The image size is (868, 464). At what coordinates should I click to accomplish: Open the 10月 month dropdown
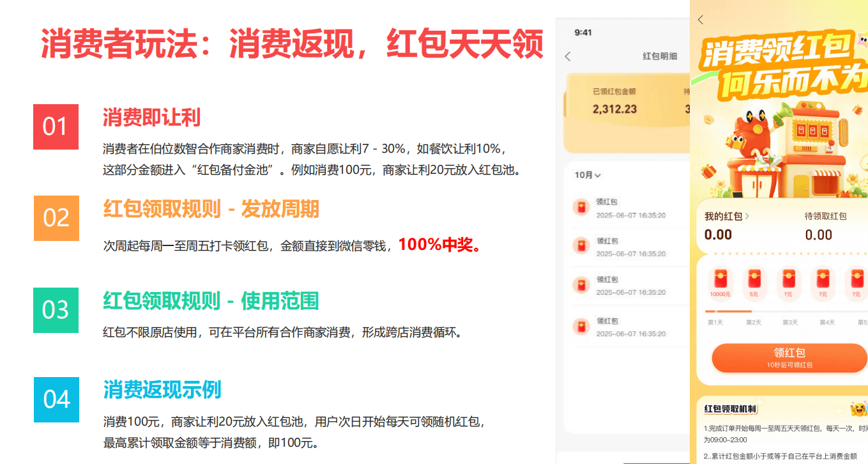588,175
